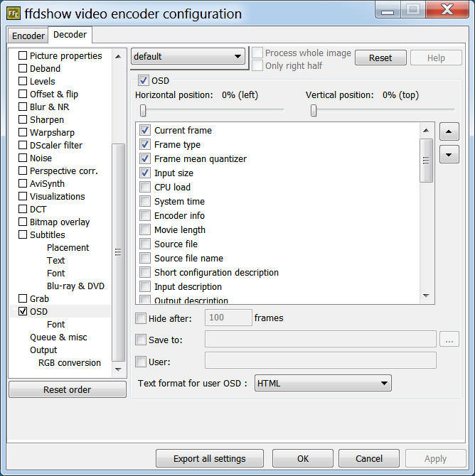475x476 pixels.
Task: Click the filter tree scrollbar thumb
Action: point(119,252)
